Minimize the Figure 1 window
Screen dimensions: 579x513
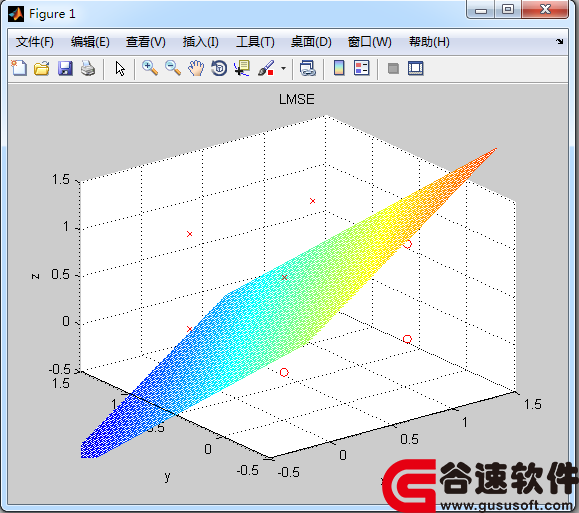[x=480, y=10]
